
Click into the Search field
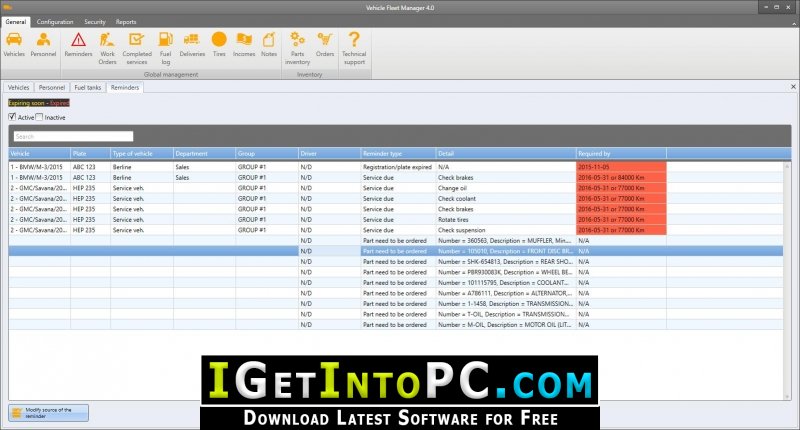tap(73, 136)
